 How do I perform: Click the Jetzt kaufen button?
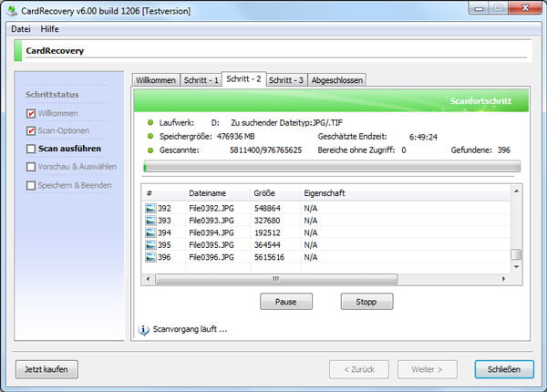point(46,369)
